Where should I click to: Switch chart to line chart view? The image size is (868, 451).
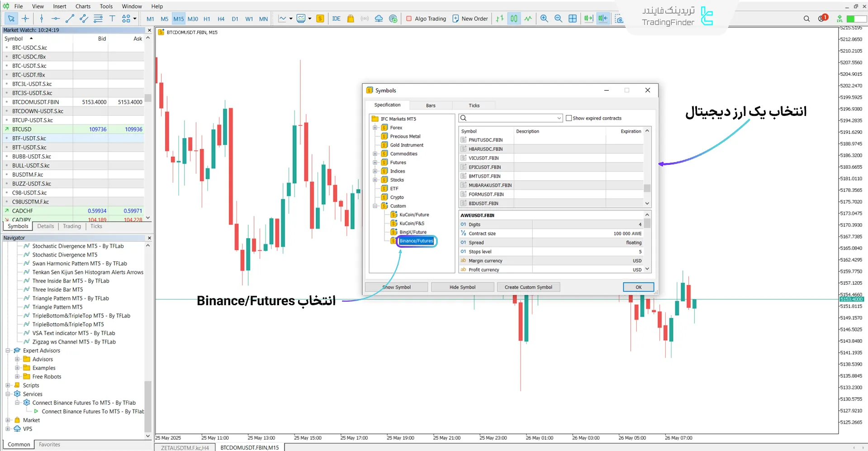pyautogui.click(x=528, y=19)
